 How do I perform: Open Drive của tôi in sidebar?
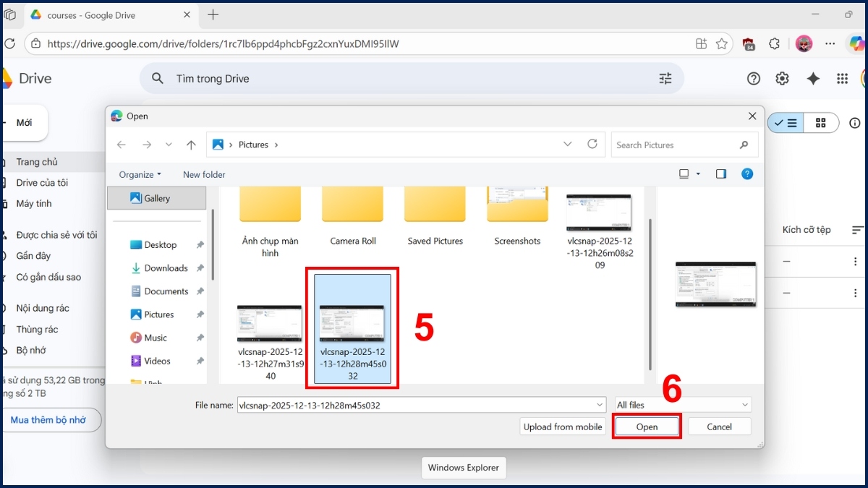click(x=42, y=183)
